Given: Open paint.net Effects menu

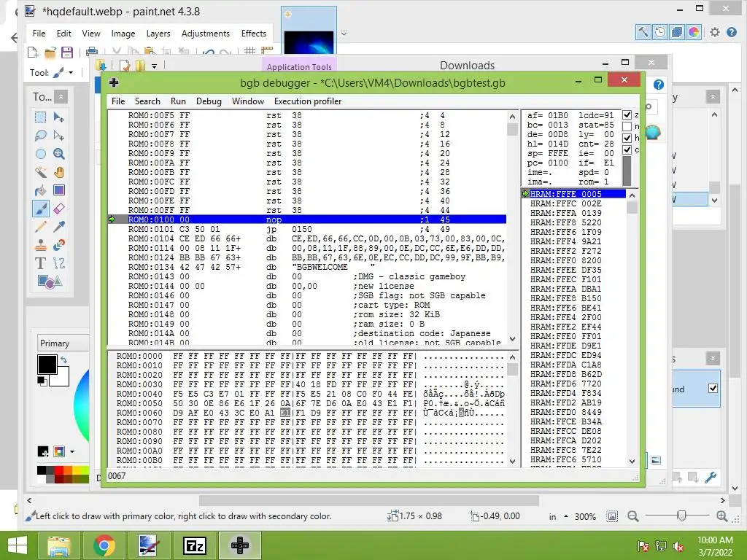Looking at the screenshot, I should [253, 34].
